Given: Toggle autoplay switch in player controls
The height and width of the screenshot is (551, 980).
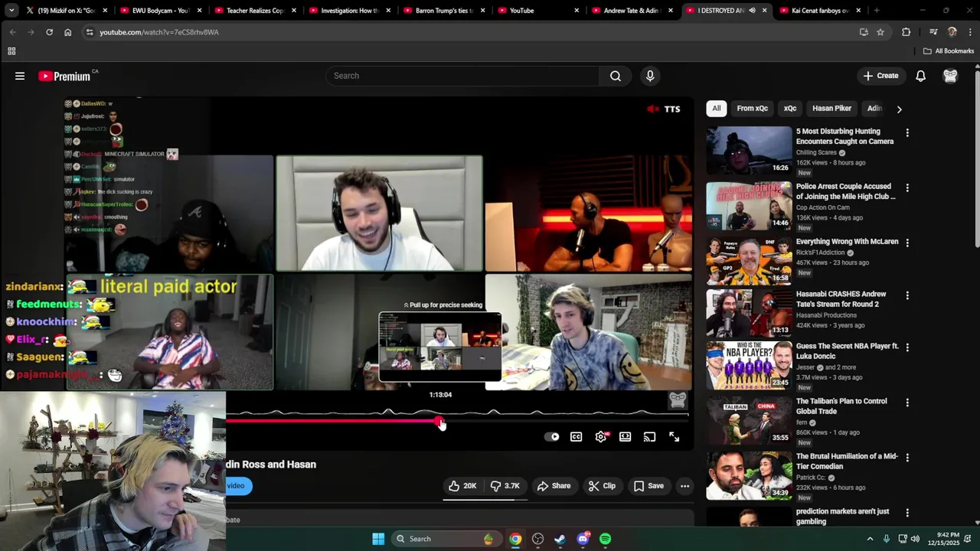Looking at the screenshot, I should tap(552, 437).
